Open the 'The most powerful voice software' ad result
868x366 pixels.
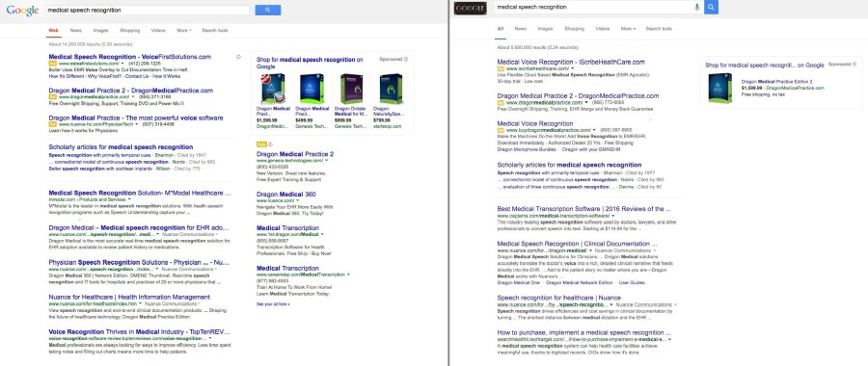[x=136, y=118]
